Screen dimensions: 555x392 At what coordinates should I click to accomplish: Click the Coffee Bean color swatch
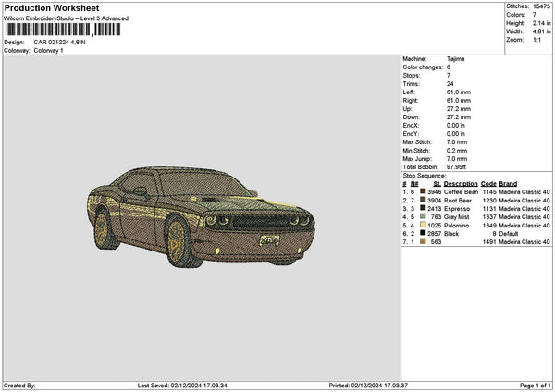424,191
